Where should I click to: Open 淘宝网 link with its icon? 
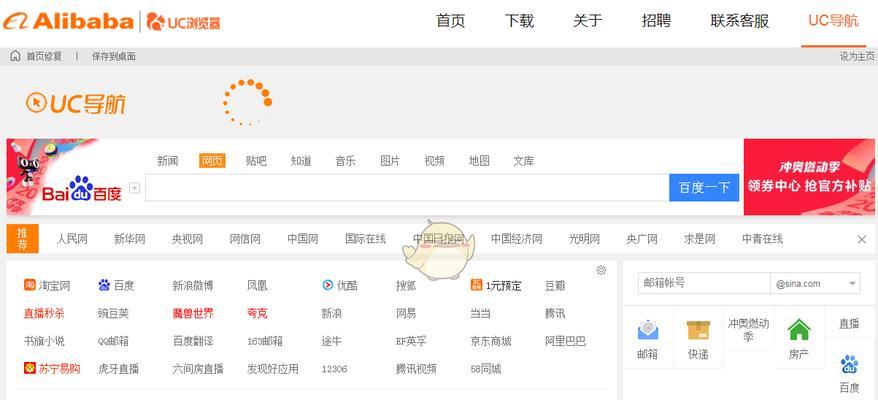47,286
